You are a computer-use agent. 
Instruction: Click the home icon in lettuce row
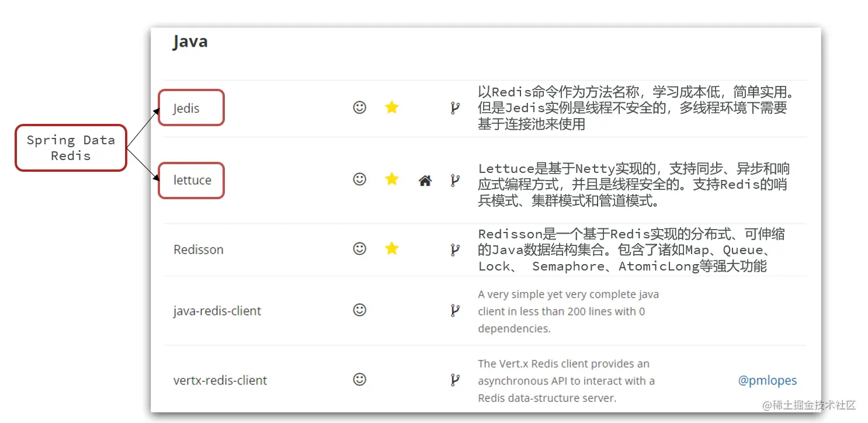[x=425, y=181]
